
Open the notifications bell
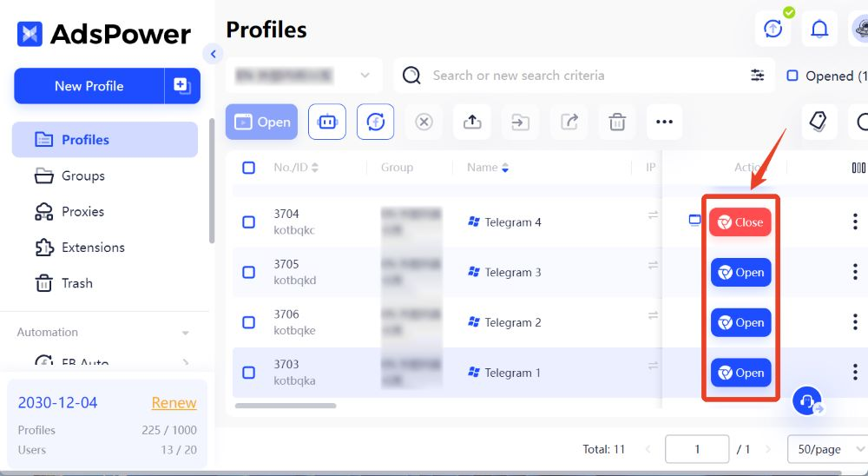tap(819, 30)
